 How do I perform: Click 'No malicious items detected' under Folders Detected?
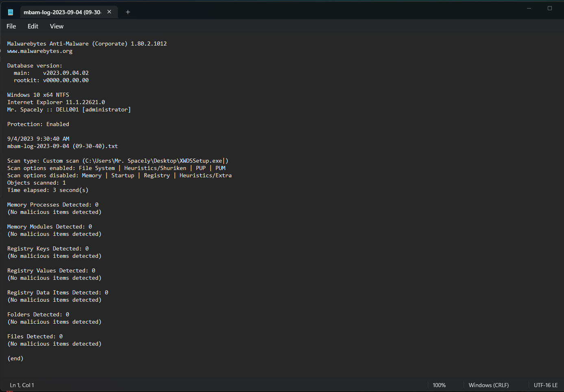click(x=54, y=322)
